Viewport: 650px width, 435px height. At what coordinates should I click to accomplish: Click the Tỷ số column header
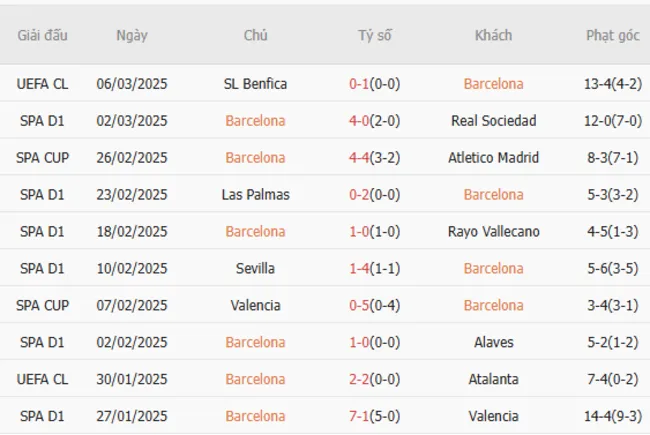[x=375, y=35]
